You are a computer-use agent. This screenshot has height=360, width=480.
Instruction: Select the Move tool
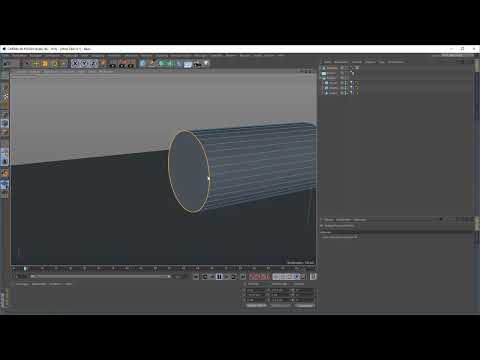coord(36,64)
